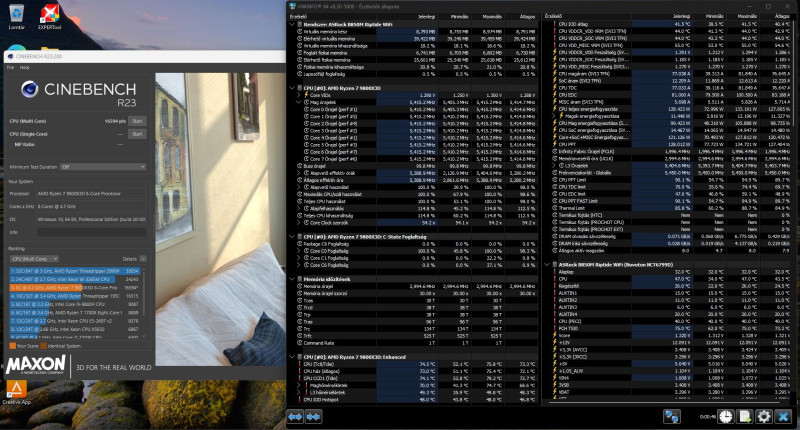Start the CPU Single Core test
The height and width of the screenshot is (430, 800).
pos(137,134)
